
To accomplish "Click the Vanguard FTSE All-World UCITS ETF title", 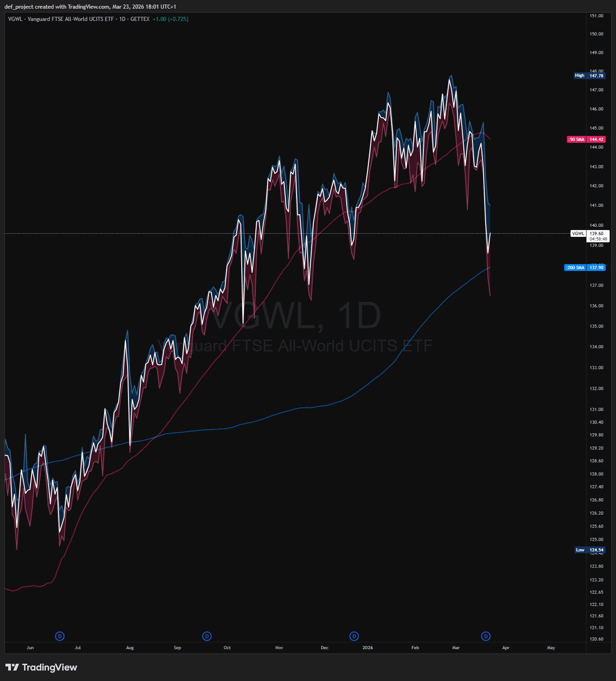I will [x=70, y=19].
